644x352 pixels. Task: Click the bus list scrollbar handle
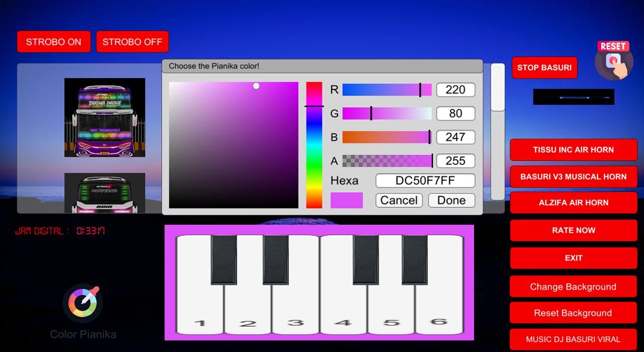(x=498, y=87)
